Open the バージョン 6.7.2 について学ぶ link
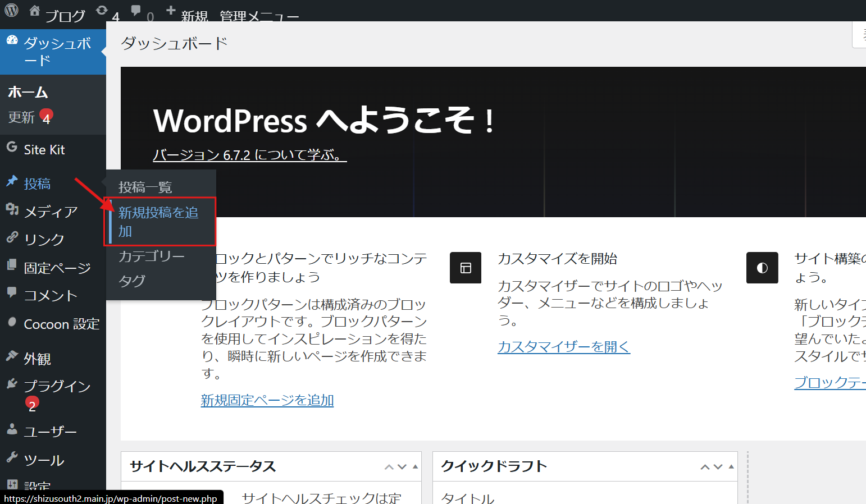This screenshot has height=504, width=866. click(249, 155)
